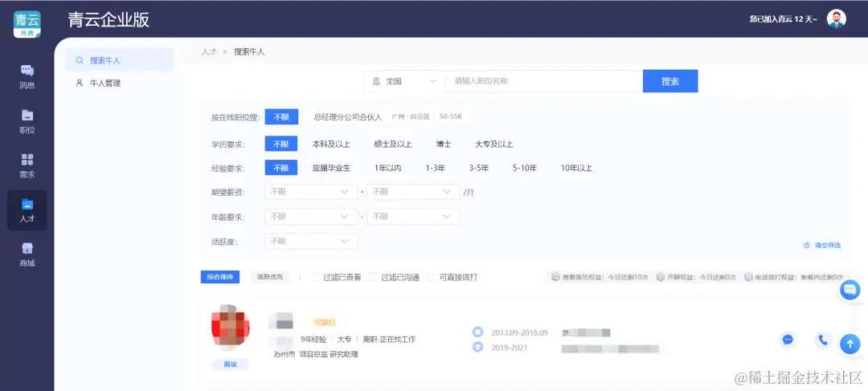Open the minimum 年龄要求 dropdown
This screenshot has width=868, height=391.
click(x=312, y=217)
